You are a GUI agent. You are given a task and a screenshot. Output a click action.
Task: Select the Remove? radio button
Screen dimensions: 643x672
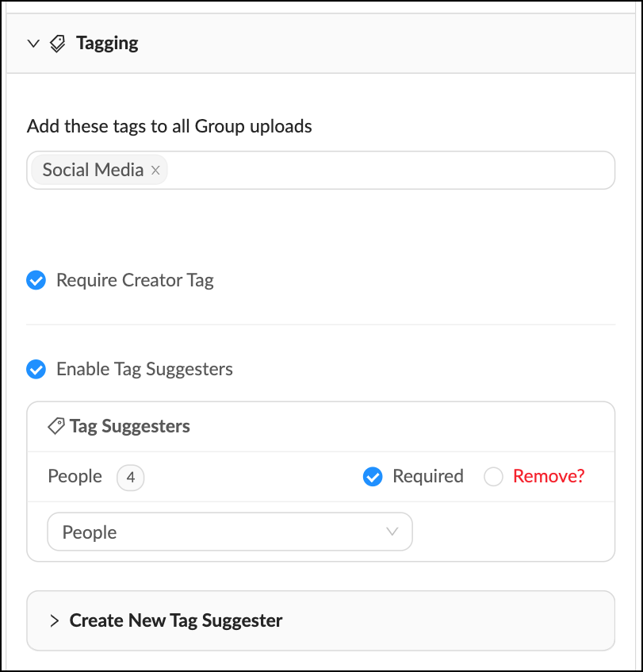pos(493,477)
